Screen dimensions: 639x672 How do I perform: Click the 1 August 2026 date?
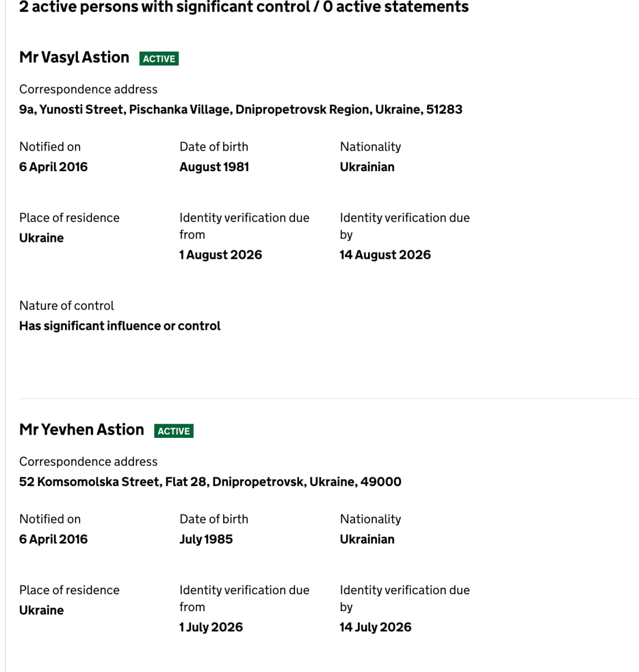[221, 255]
